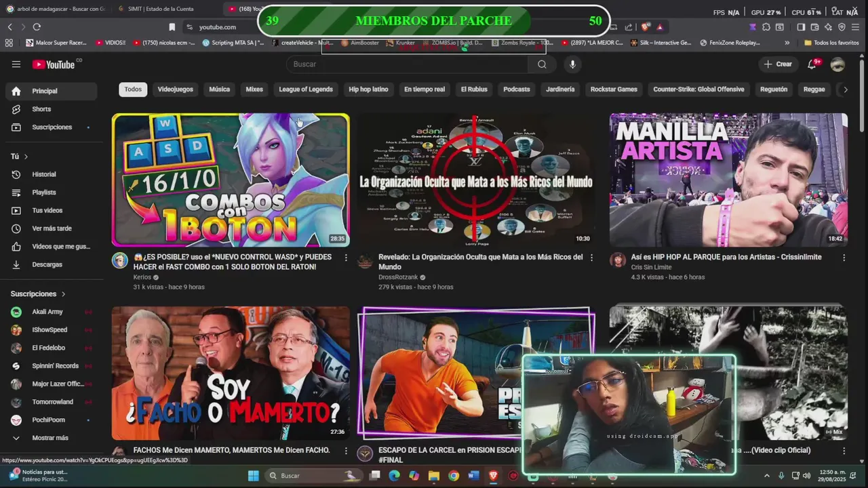
Task: Open Tus videos in sidebar
Action: coord(51,211)
